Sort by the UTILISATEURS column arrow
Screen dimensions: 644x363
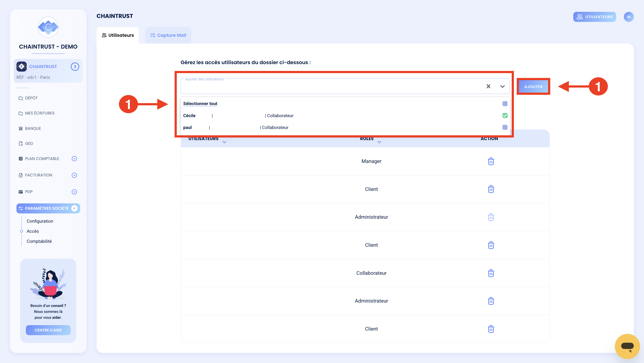tap(224, 142)
